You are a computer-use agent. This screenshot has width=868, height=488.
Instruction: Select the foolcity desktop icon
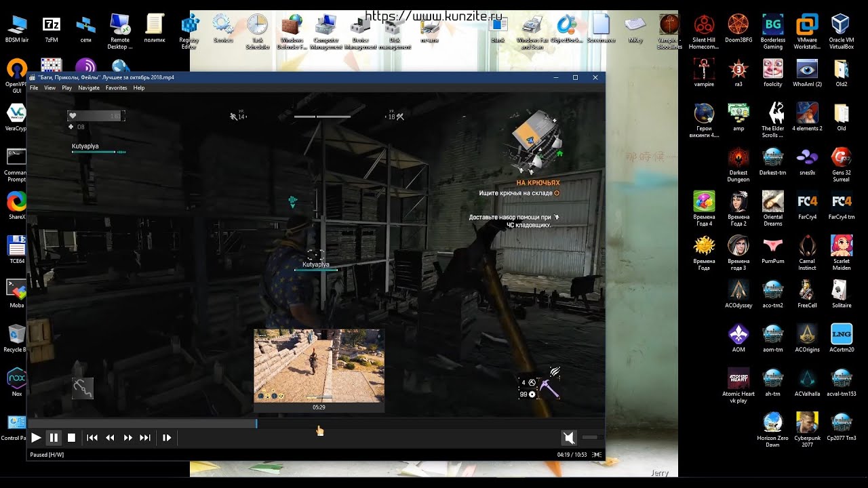[x=773, y=73]
